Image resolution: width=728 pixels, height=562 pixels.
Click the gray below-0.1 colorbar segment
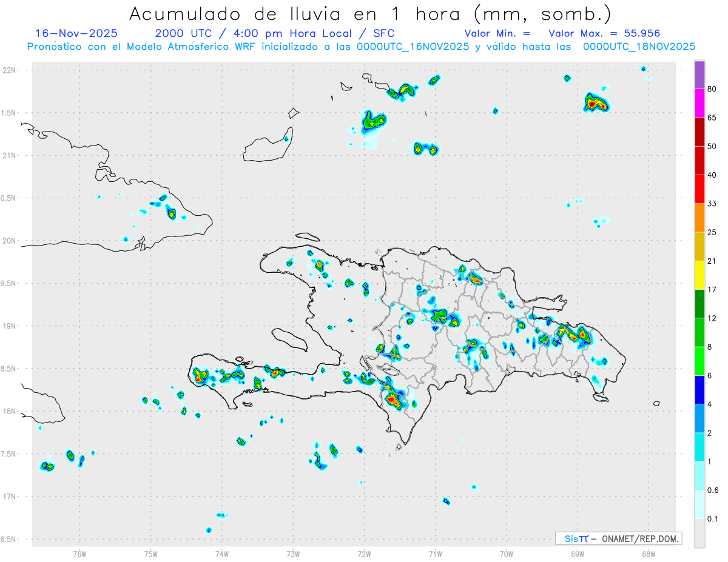pyautogui.click(x=699, y=533)
